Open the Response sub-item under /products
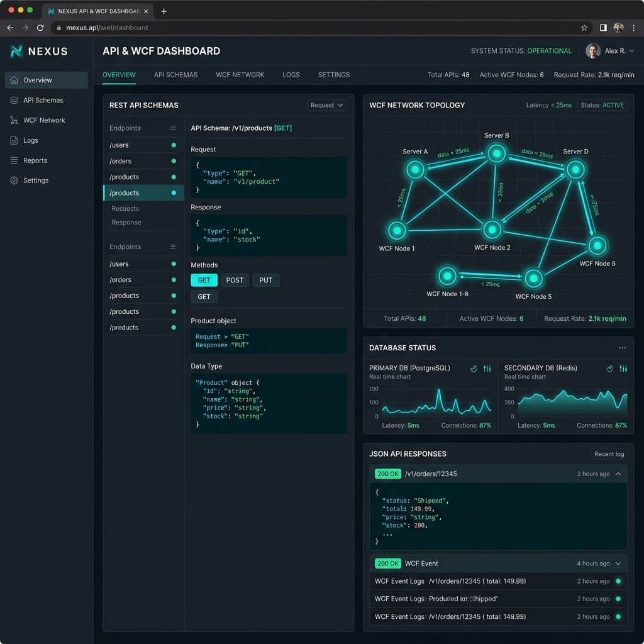The width and height of the screenshot is (644, 644). click(x=126, y=222)
